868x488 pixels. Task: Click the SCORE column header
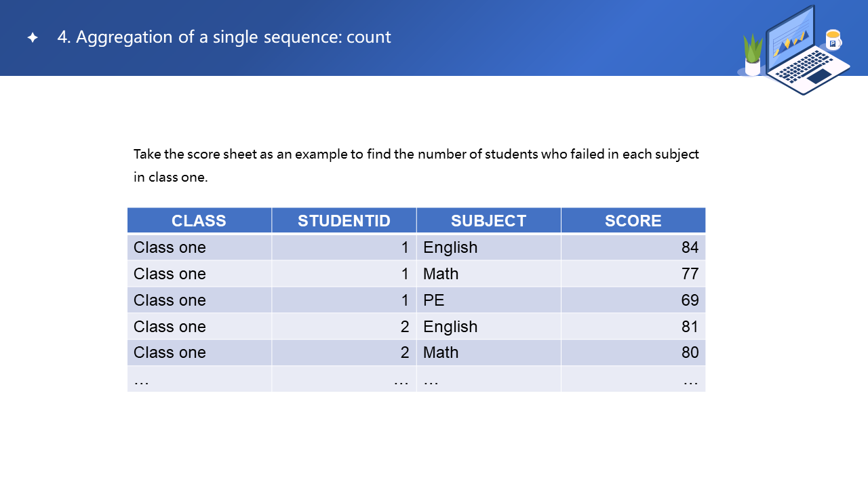[x=633, y=221]
